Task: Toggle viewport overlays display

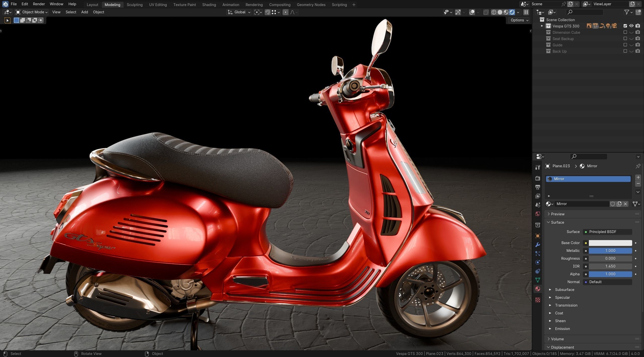Action: [472, 12]
